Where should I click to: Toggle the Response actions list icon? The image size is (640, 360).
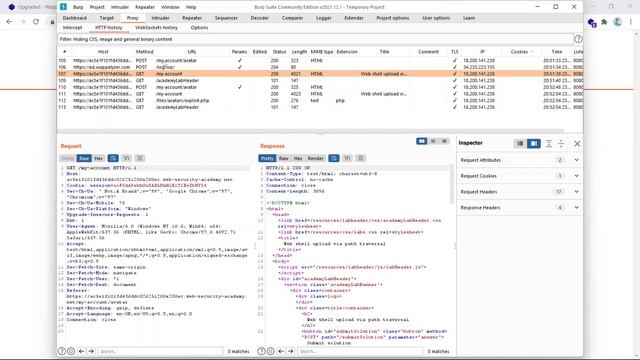(x=334, y=158)
